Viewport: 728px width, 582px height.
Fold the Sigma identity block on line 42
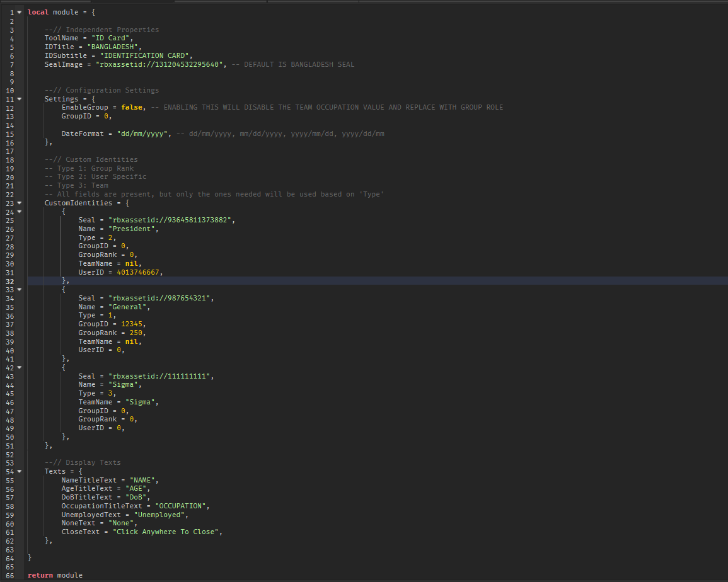[20, 367]
